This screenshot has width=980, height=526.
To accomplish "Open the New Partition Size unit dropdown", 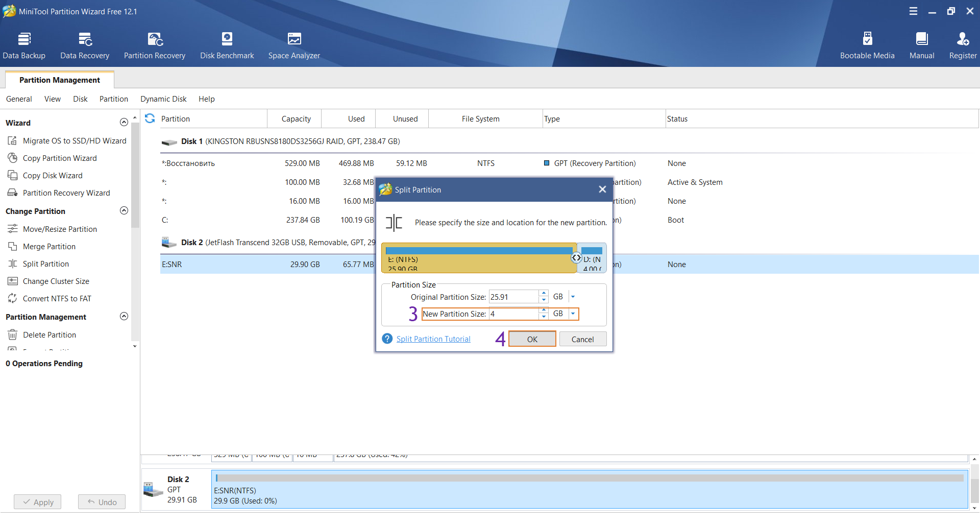I will pos(573,314).
